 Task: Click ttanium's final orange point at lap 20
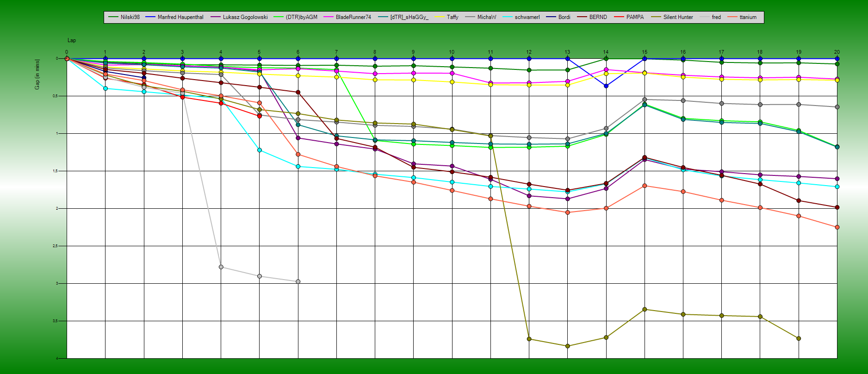click(x=837, y=227)
